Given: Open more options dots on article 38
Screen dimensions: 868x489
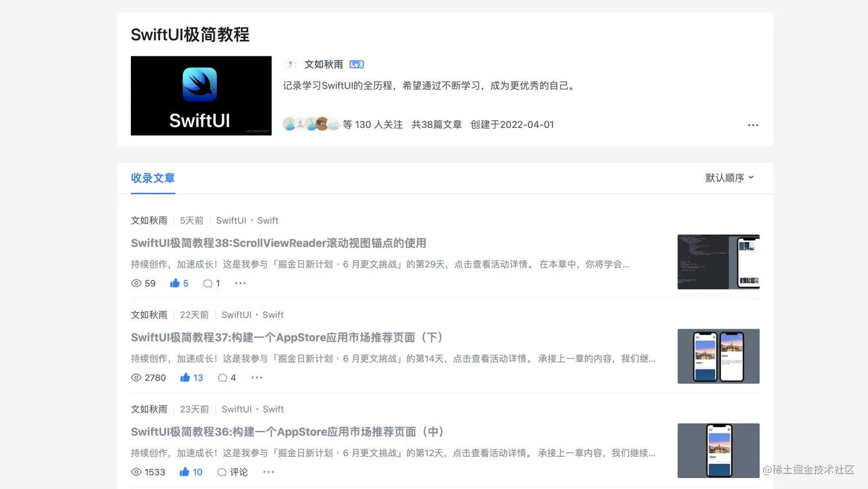Looking at the screenshot, I should 241,283.
